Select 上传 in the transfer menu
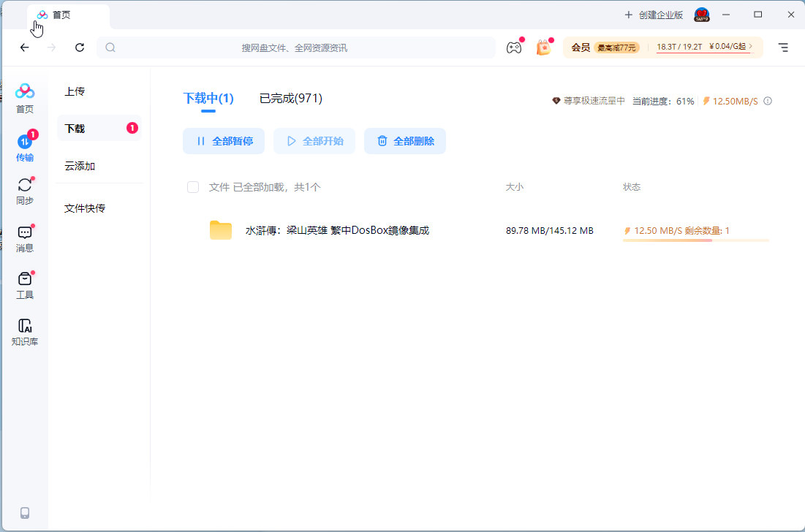 click(x=75, y=91)
